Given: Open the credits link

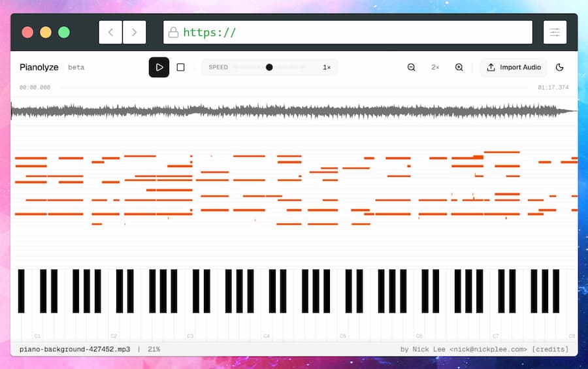Looking at the screenshot, I should point(550,349).
